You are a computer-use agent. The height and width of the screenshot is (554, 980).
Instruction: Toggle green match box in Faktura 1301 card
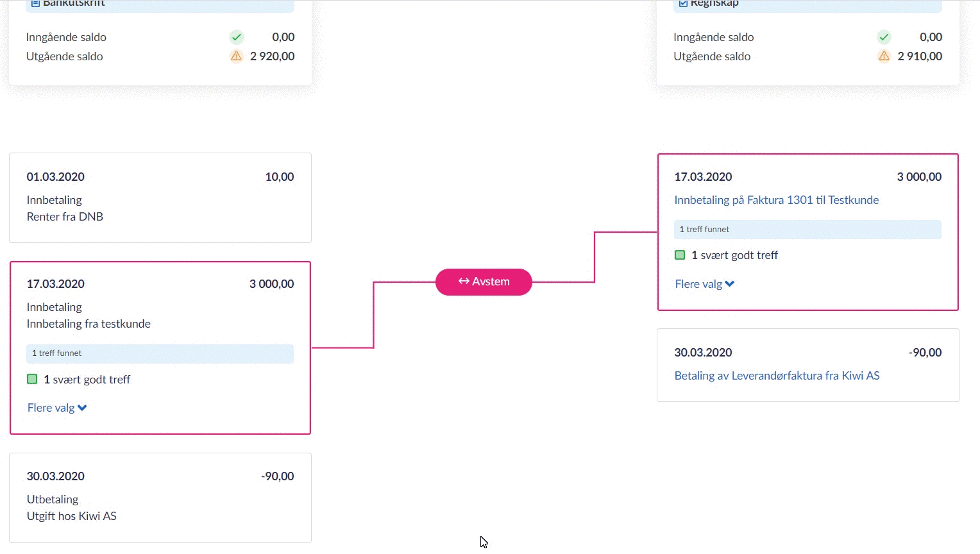click(x=680, y=255)
